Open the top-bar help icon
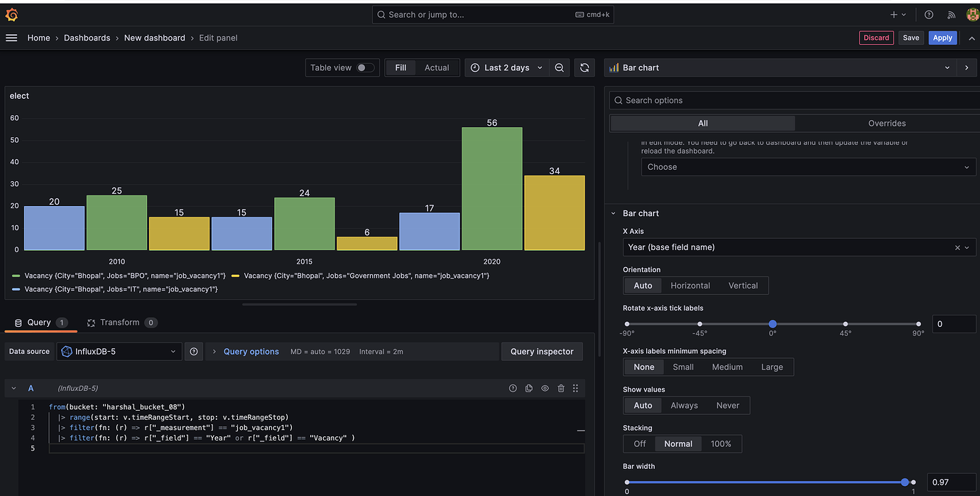This screenshot has width=980, height=496. coord(929,14)
